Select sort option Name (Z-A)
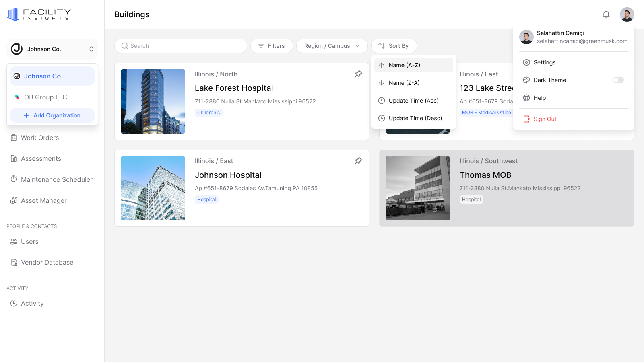 [x=404, y=83]
